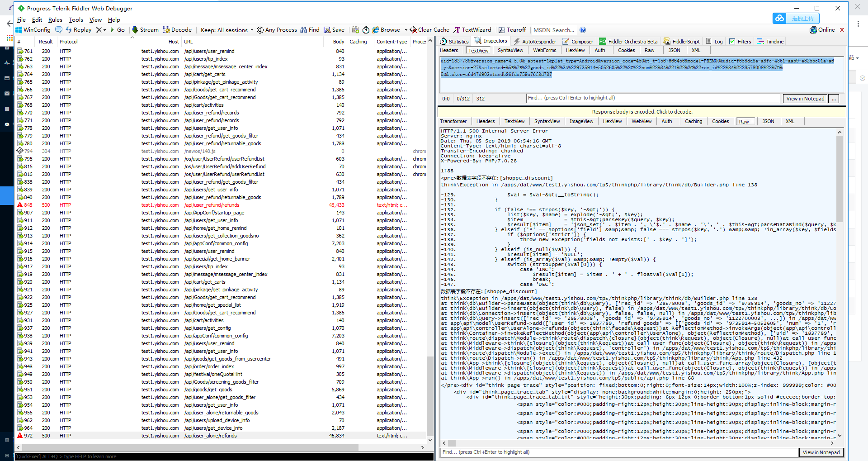Select session 972 /api/user_alone/refunds
The width and height of the screenshot is (868, 461).
pyautogui.click(x=222, y=436)
